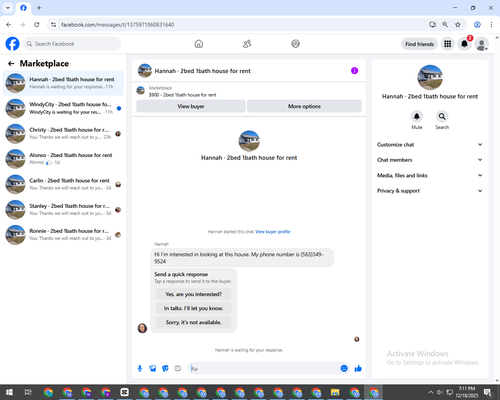The height and width of the screenshot is (400, 500).
Task: Send quick response 'Sorry, it's not available.'
Action: coord(194,322)
